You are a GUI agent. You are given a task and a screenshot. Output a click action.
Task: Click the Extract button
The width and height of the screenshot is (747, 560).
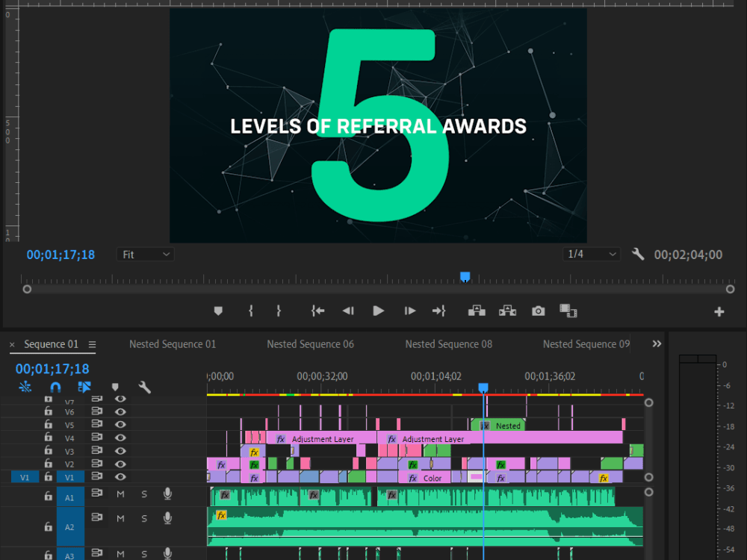coord(507,311)
